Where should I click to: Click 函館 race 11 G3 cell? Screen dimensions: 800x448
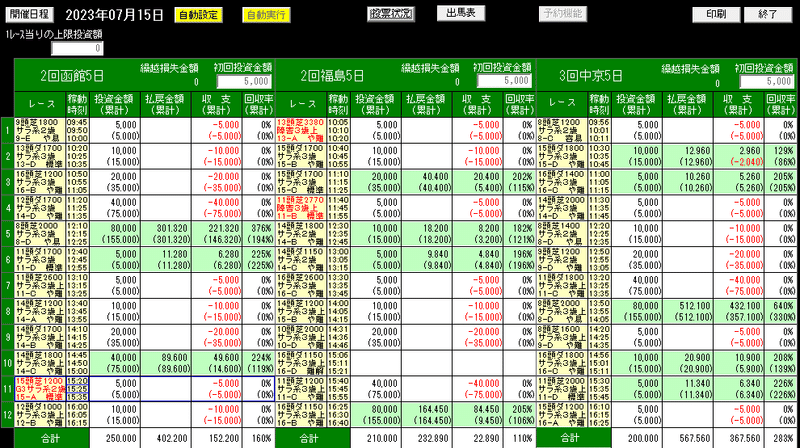tap(40, 389)
